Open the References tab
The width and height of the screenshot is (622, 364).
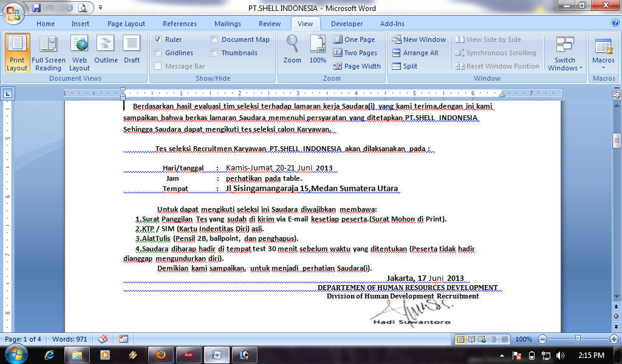pos(180,24)
